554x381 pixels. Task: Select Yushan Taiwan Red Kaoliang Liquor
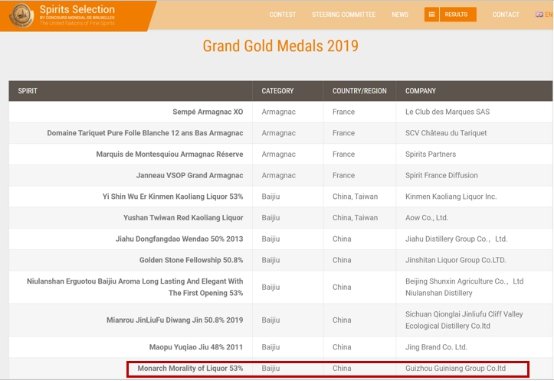point(183,218)
